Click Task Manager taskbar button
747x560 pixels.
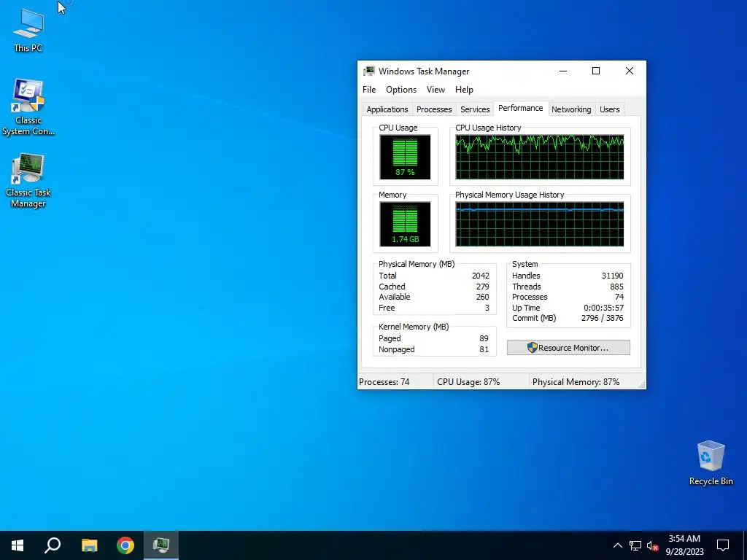(x=161, y=545)
